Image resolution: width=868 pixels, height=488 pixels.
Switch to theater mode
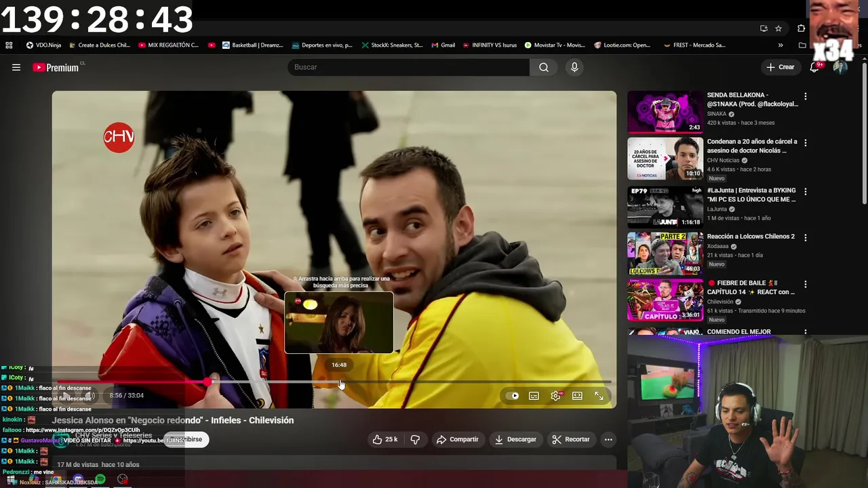tap(577, 396)
